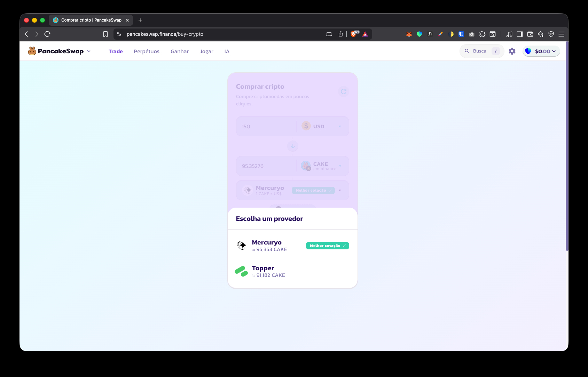Open Leo AI sparkle icon

(541, 34)
